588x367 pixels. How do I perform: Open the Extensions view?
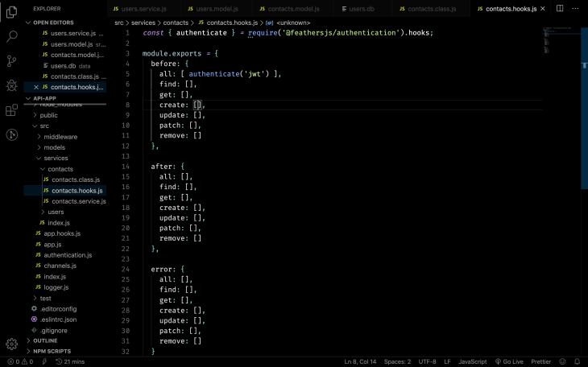point(11,110)
